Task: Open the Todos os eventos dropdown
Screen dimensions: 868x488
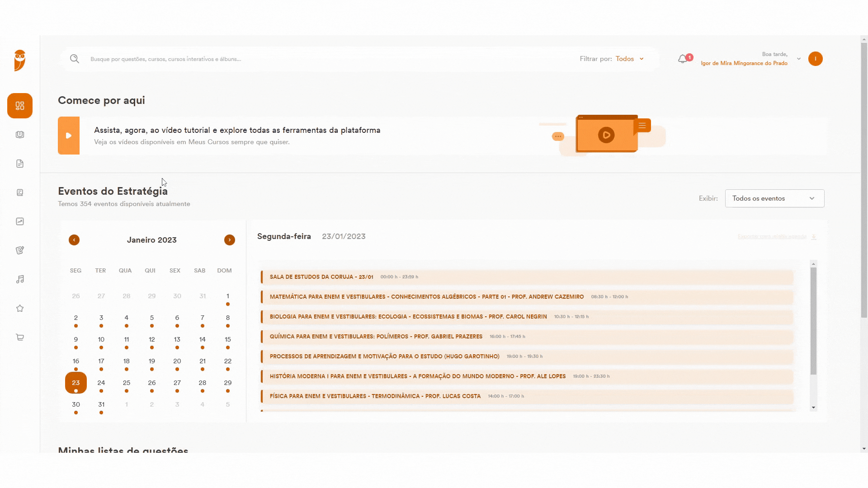Action: tap(774, 198)
